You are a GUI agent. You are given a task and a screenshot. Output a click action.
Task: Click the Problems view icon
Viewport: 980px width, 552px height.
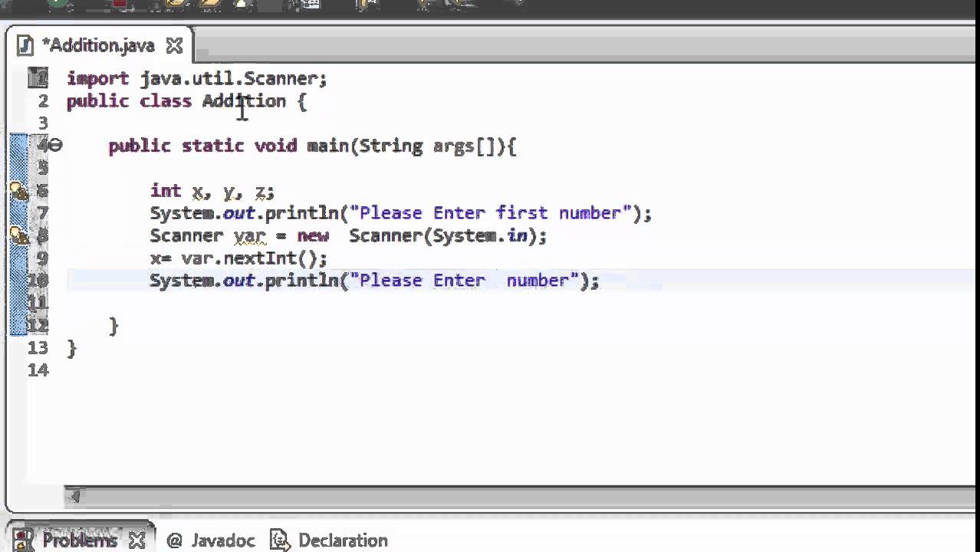click(23, 540)
